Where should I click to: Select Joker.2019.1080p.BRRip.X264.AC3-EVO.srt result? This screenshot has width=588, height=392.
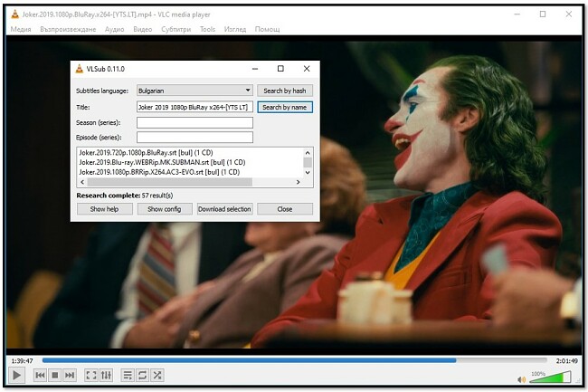click(159, 172)
